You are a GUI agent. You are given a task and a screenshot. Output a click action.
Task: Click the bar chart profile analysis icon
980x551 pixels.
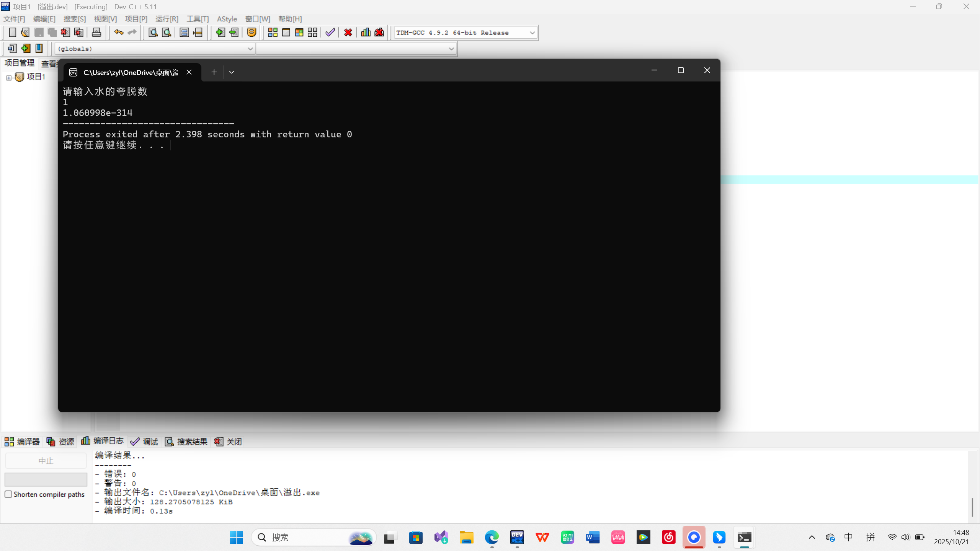[x=366, y=33]
